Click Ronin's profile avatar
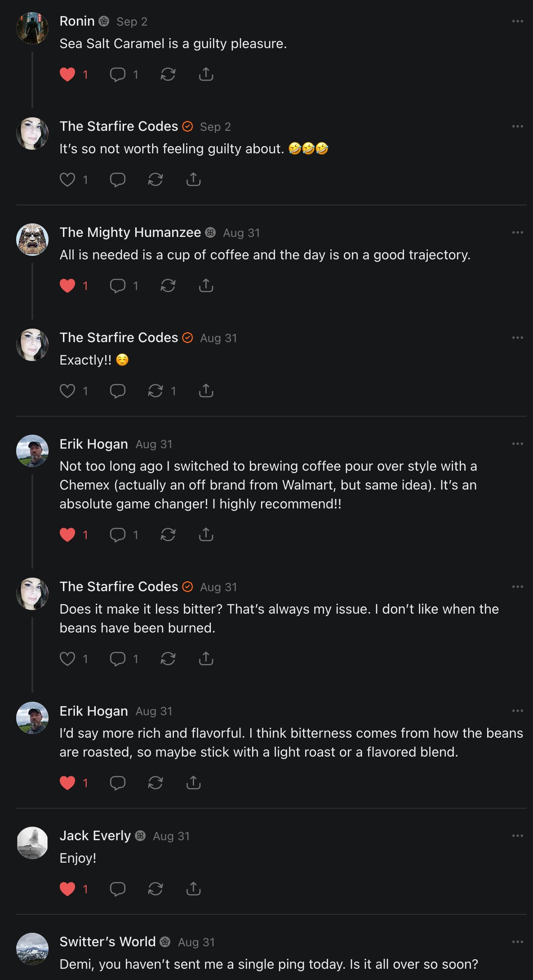The width and height of the screenshot is (533, 980). pos(32,28)
